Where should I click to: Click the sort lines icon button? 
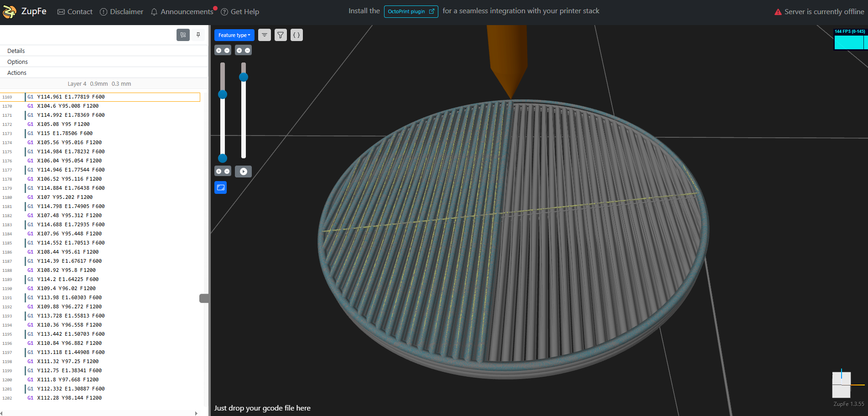(265, 35)
